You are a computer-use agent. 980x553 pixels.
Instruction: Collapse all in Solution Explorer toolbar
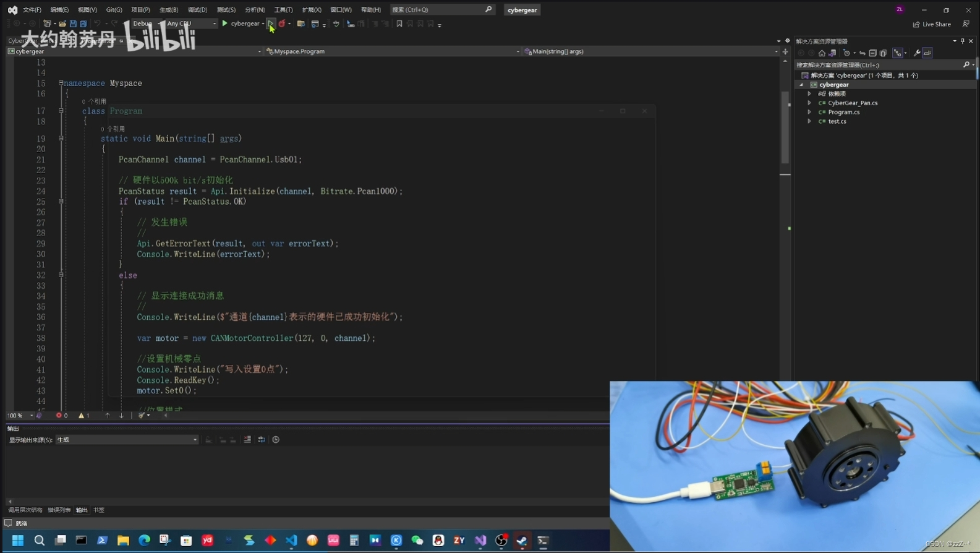pos(872,53)
